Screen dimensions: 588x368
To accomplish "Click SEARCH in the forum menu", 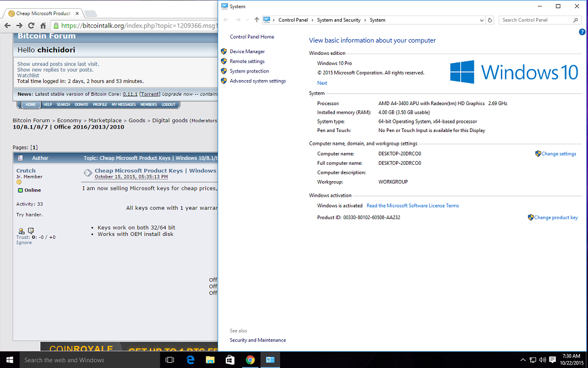I will coord(63,105).
